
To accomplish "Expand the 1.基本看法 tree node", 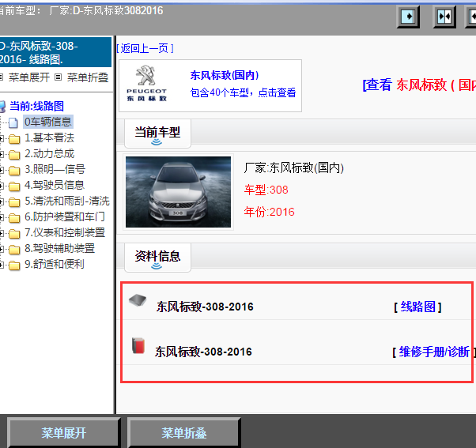I will 2,138.
